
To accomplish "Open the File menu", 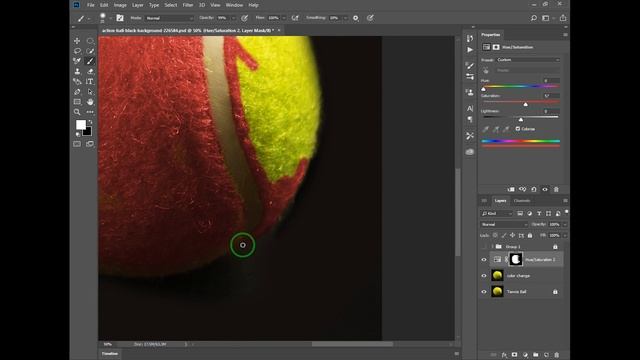I will (91, 5).
